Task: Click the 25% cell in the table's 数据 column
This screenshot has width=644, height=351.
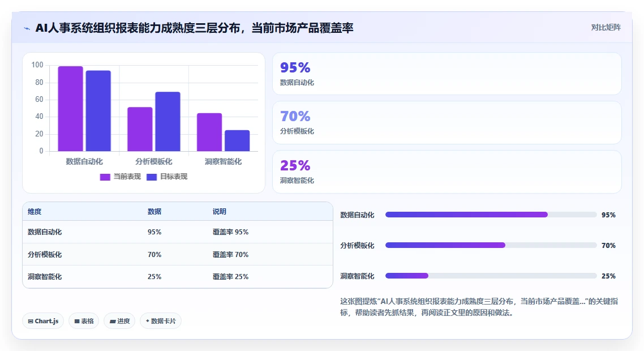Action: click(154, 277)
